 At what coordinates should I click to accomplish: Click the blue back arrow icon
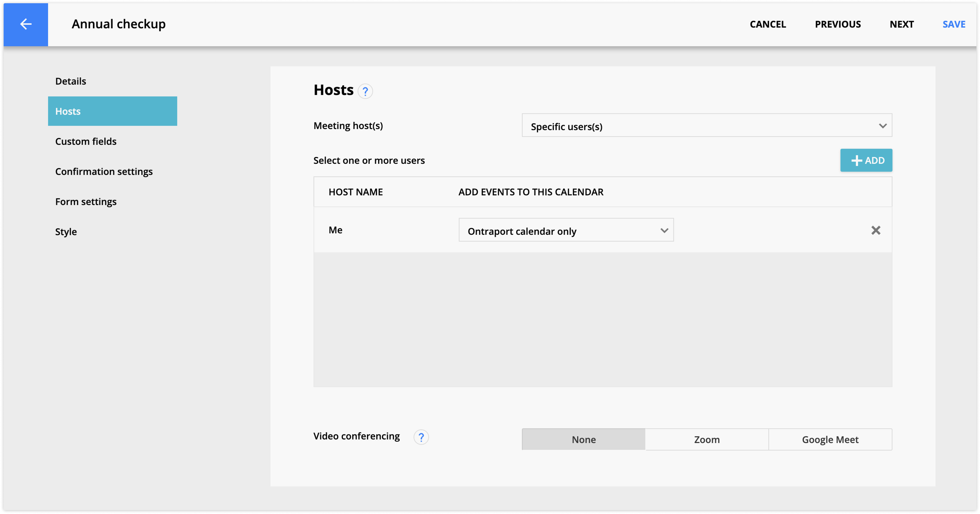[25, 24]
